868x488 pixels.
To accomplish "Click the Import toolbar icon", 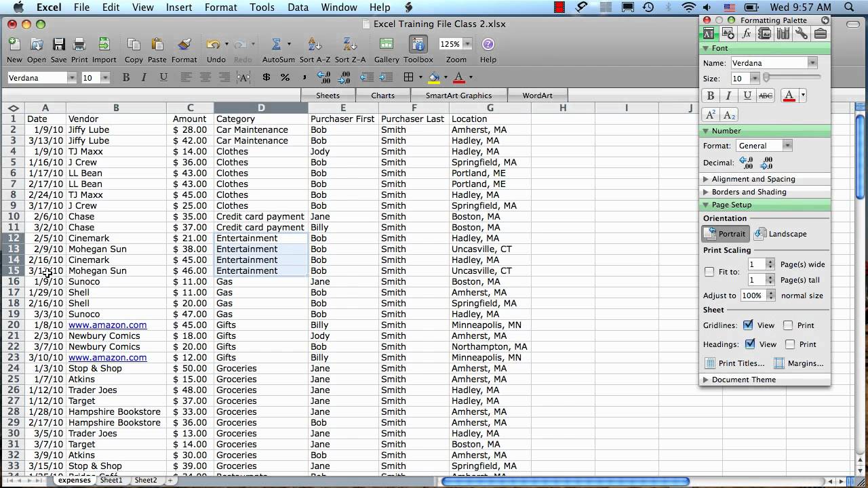I will click(x=104, y=44).
